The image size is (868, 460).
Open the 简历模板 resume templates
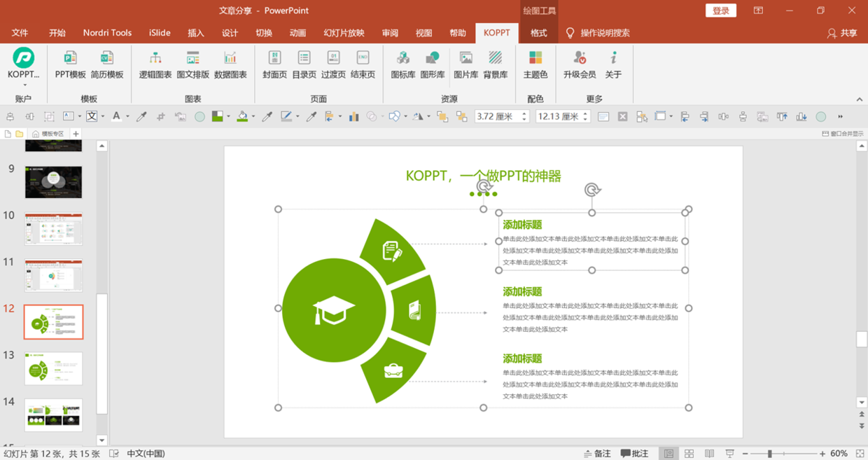coord(107,66)
